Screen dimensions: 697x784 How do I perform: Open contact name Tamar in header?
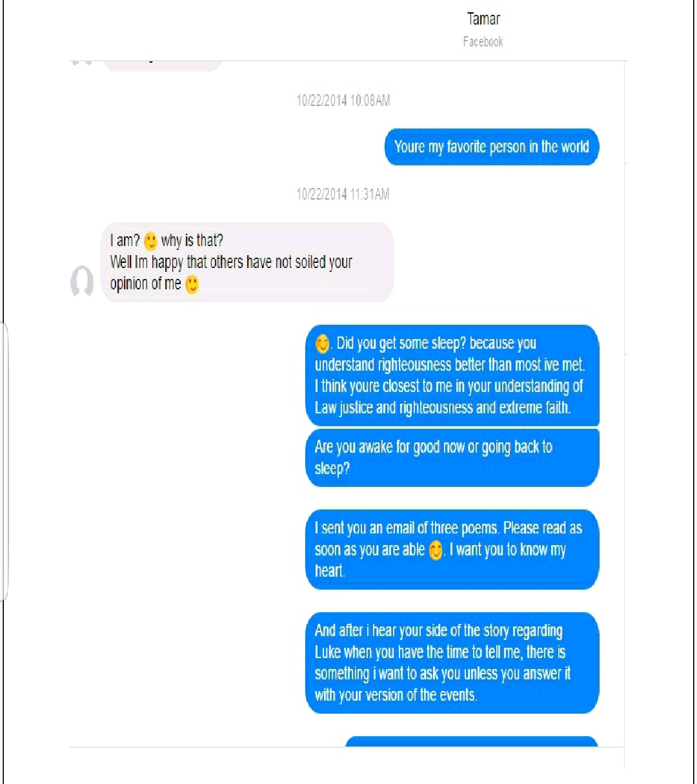point(483,19)
